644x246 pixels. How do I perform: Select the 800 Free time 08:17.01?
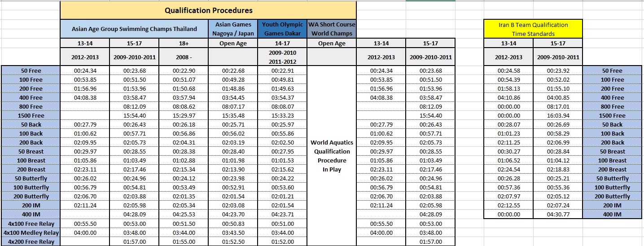[x=558, y=106]
